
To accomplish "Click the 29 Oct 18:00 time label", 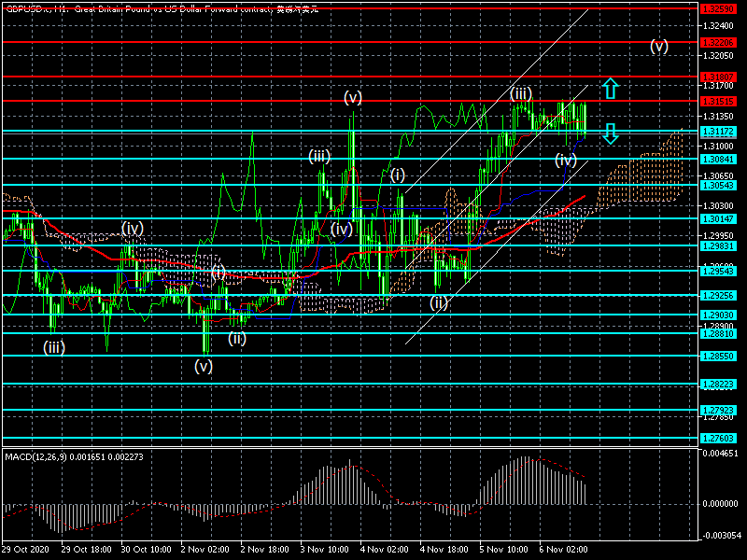I will click(86, 550).
